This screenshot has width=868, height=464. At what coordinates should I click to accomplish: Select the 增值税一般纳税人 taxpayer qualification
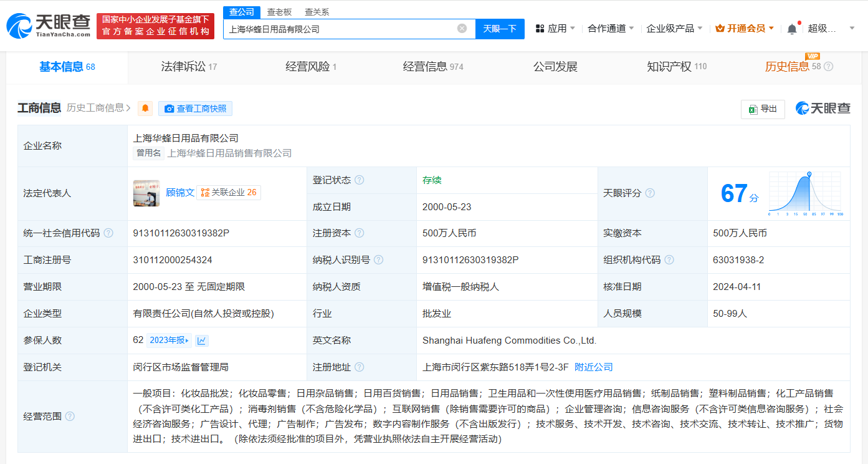460,287
